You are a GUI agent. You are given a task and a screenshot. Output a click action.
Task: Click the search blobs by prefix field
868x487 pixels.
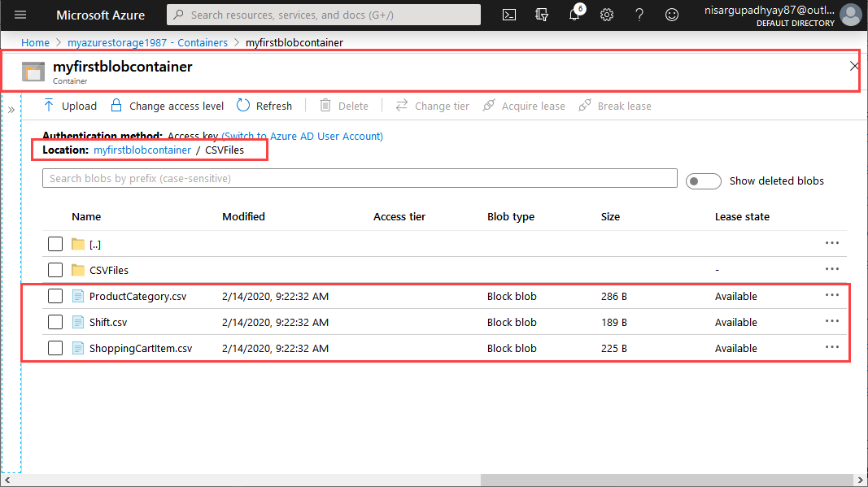[359, 178]
